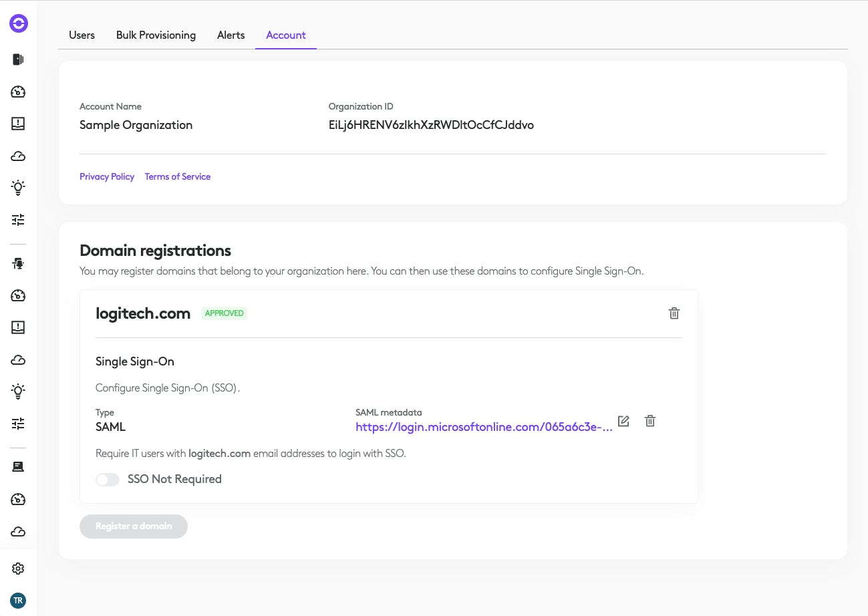Click the green APPROVED status badge
This screenshot has width=868, height=616.
click(x=225, y=313)
